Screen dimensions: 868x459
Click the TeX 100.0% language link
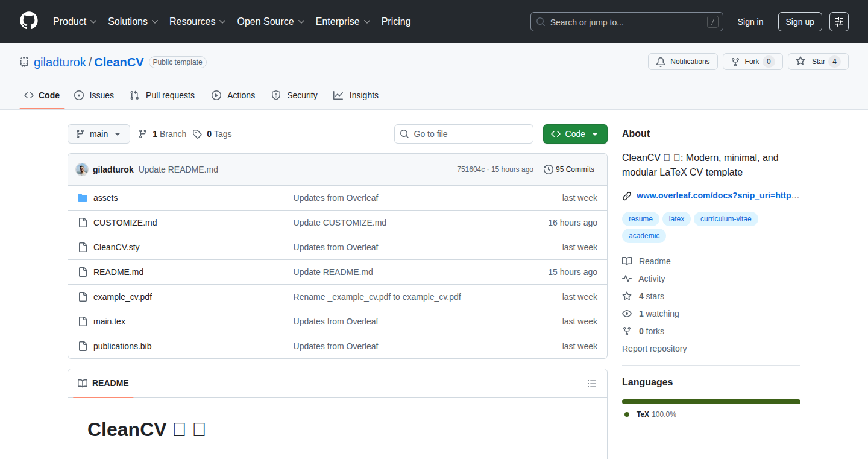(x=650, y=414)
